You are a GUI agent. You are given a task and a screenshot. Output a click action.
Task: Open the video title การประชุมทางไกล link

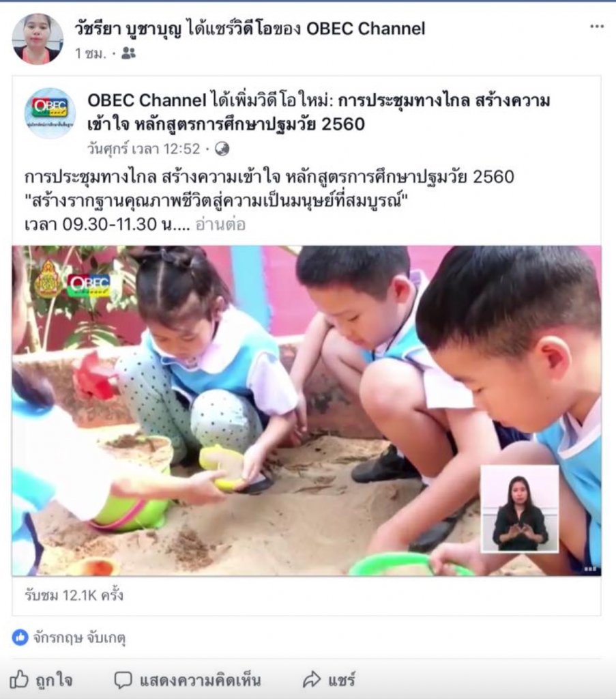319,113
